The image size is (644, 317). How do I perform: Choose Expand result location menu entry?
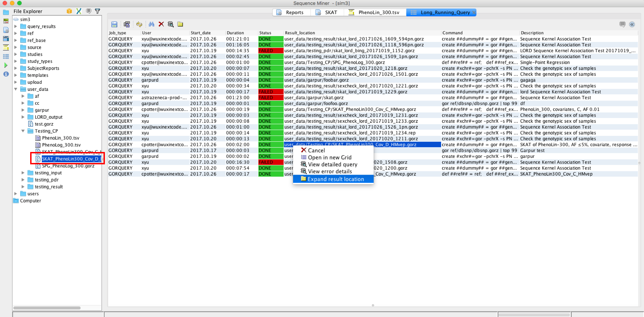click(333, 179)
